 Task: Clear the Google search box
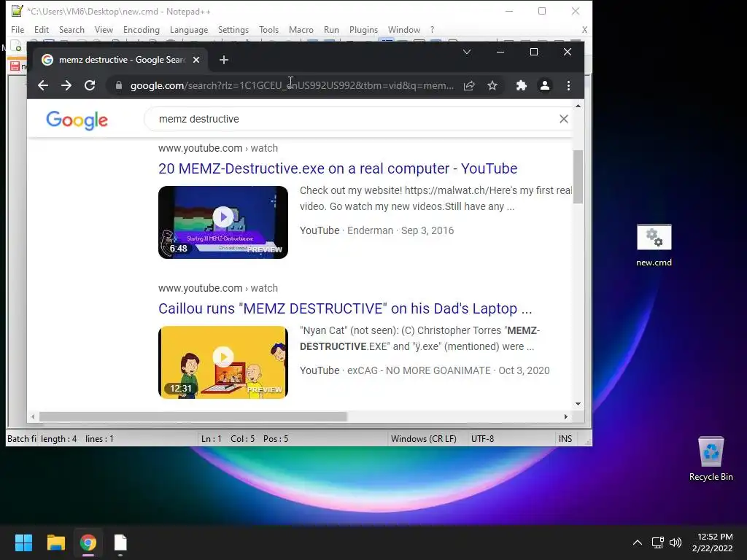(564, 119)
